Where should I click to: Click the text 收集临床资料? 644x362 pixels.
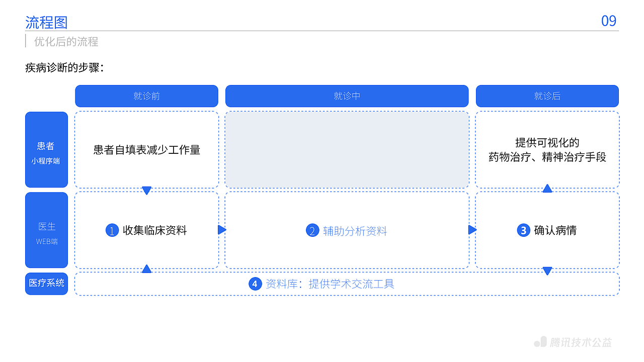click(155, 230)
